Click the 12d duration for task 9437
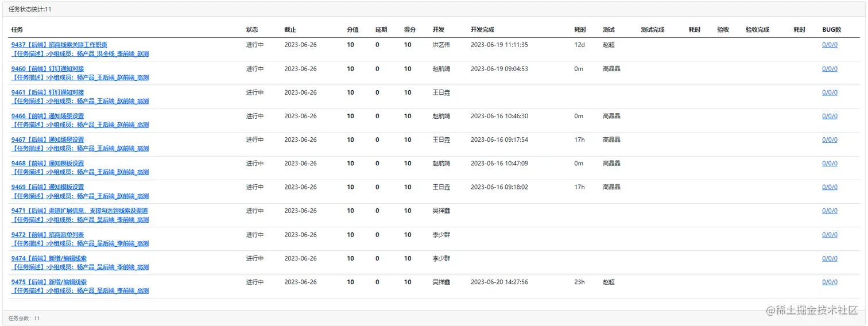The width and height of the screenshot is (868, 326). [x=579, y=45]
